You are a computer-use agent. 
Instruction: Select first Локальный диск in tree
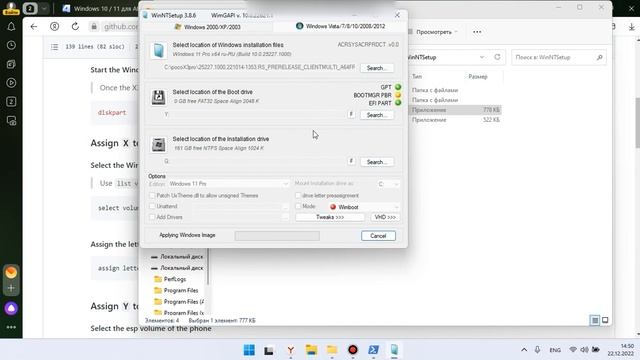[x=177, y=257]
